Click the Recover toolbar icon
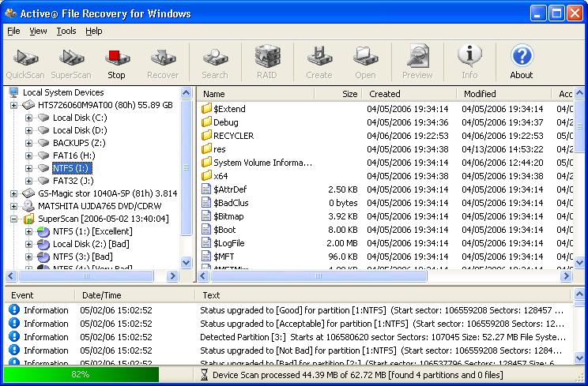 pos(163,62)
